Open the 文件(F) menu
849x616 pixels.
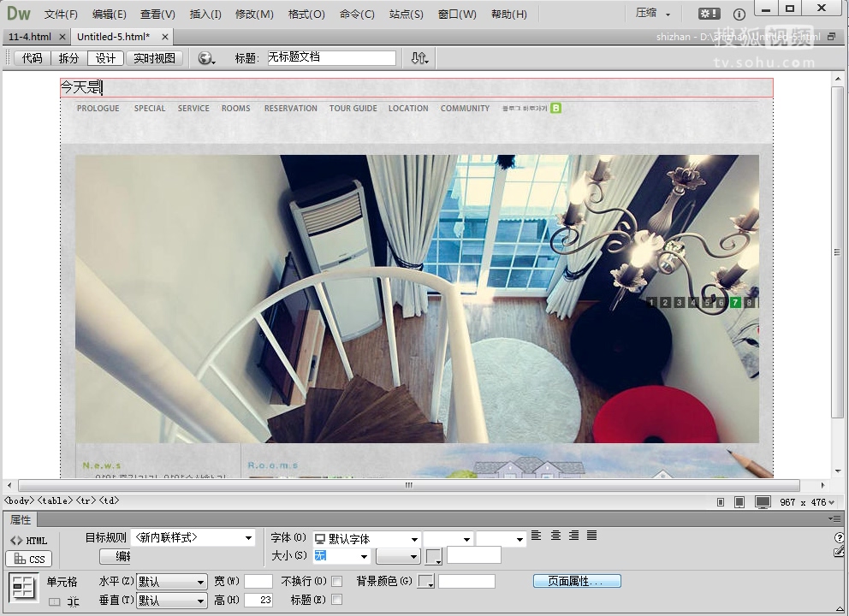61,14
